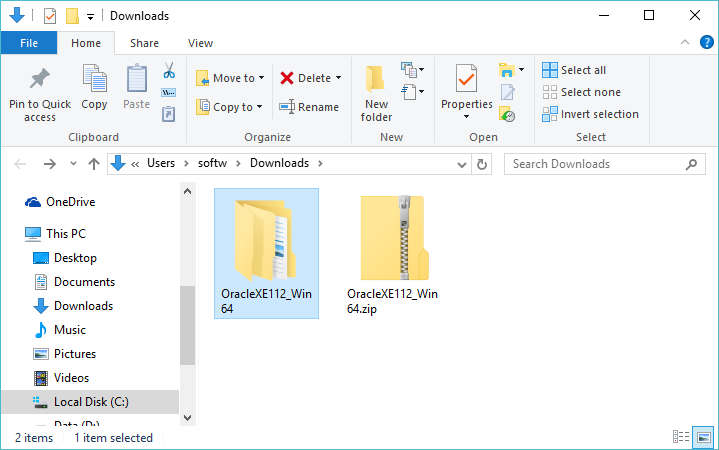Click the Cut scissors icon
The width and height of the screenshot is (719, 450).
(169, 71)
